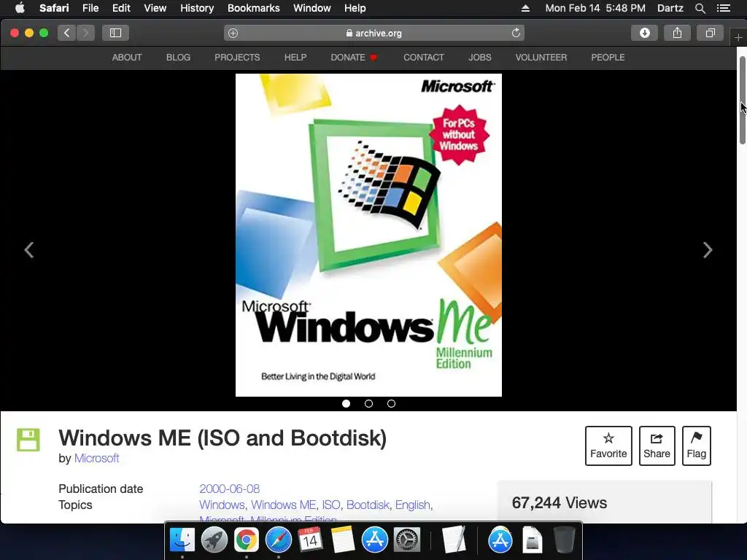Click the plus icon in address bar

point(233,33)
